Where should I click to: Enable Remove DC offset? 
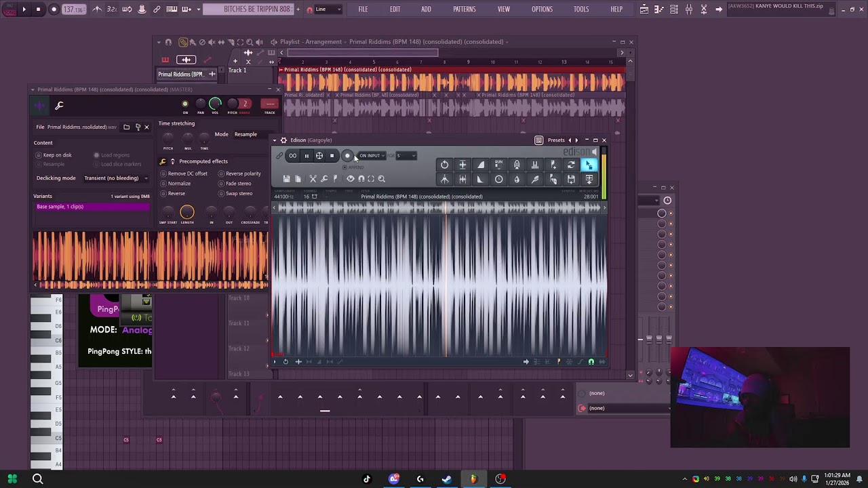[x=184, y=174]
